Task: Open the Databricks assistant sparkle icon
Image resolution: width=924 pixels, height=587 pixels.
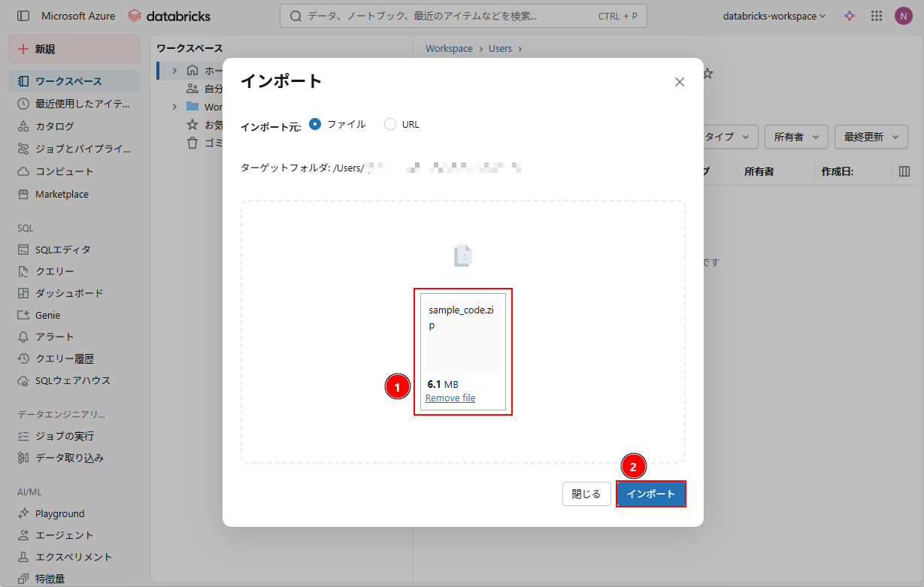Action: tap(850, 16)
